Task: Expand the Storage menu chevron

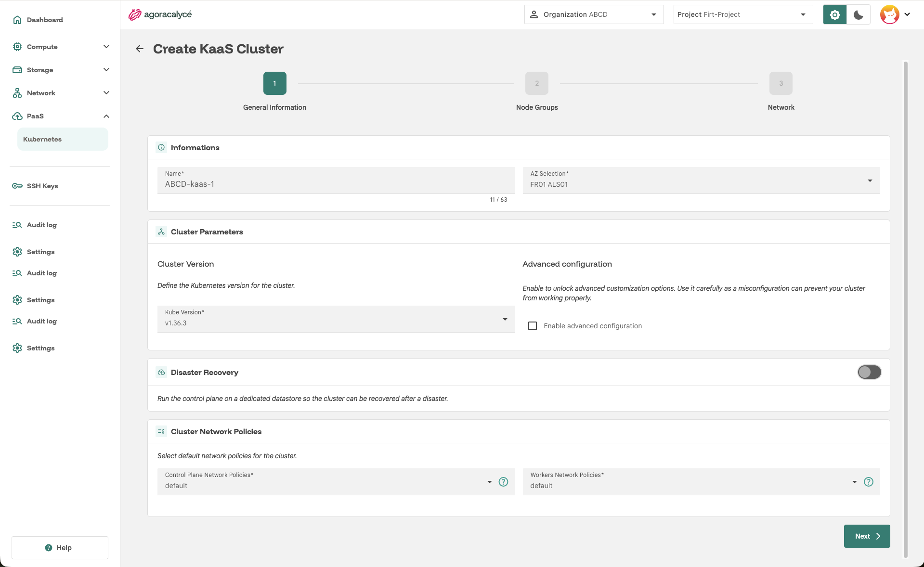Action: tap(106, 70)
